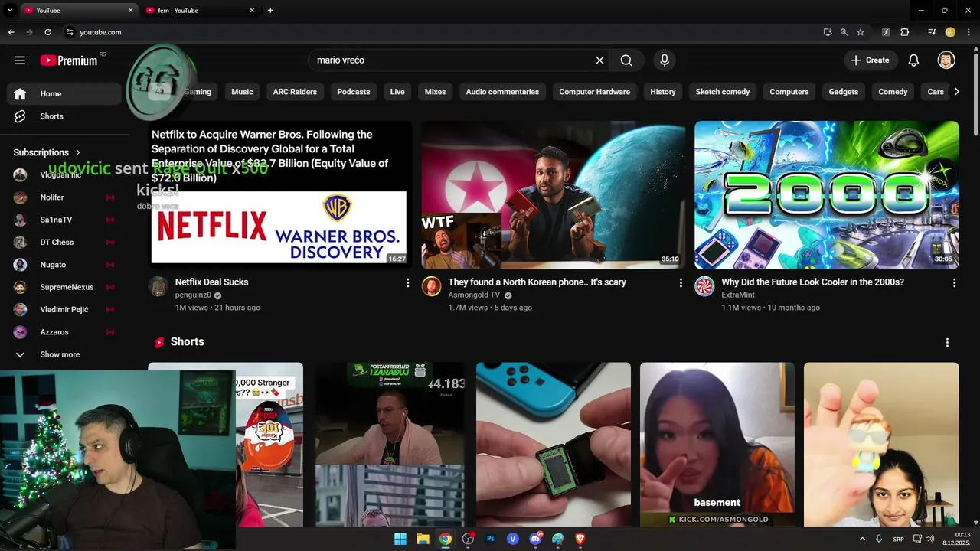Screen dimensions: 980x551
Task: Open options for 2000s Future video
Action: coord(954,283)
